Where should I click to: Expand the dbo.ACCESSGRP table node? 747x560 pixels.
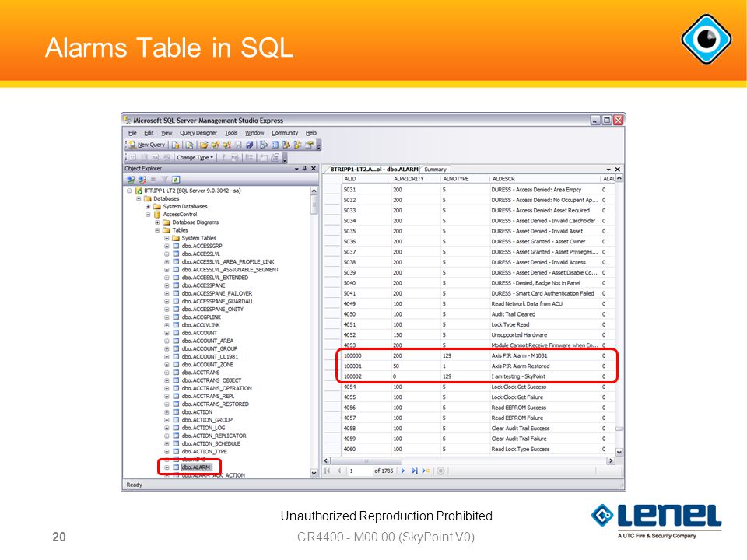[167, 247]
